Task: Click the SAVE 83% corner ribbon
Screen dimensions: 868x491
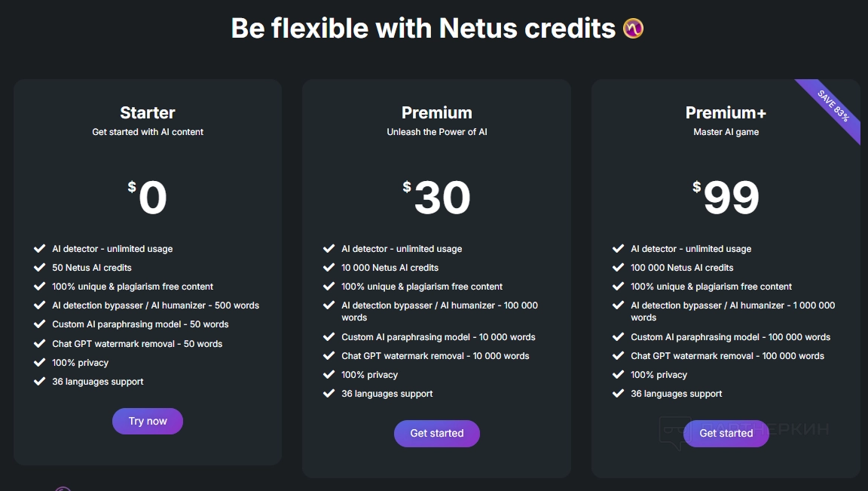Action: point(833,106)
